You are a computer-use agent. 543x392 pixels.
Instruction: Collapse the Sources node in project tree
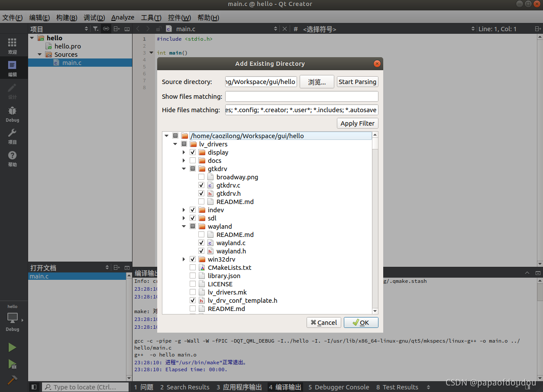pyautogui.click(x=40, y=54)
